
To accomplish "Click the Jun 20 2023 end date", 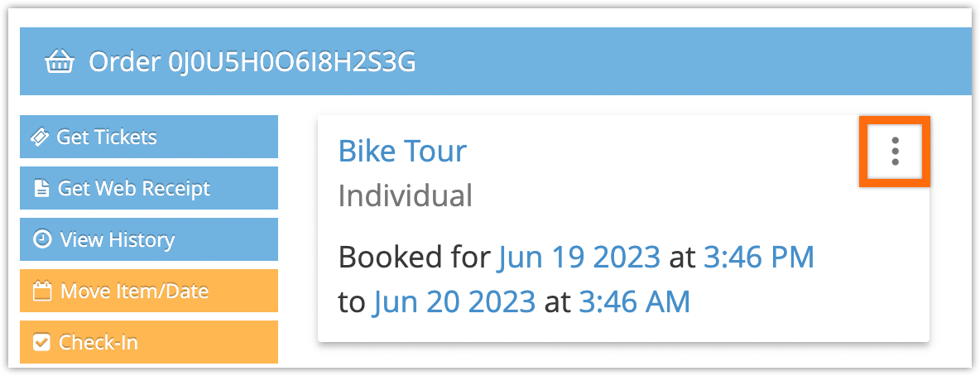I will (x=454, y=302).
